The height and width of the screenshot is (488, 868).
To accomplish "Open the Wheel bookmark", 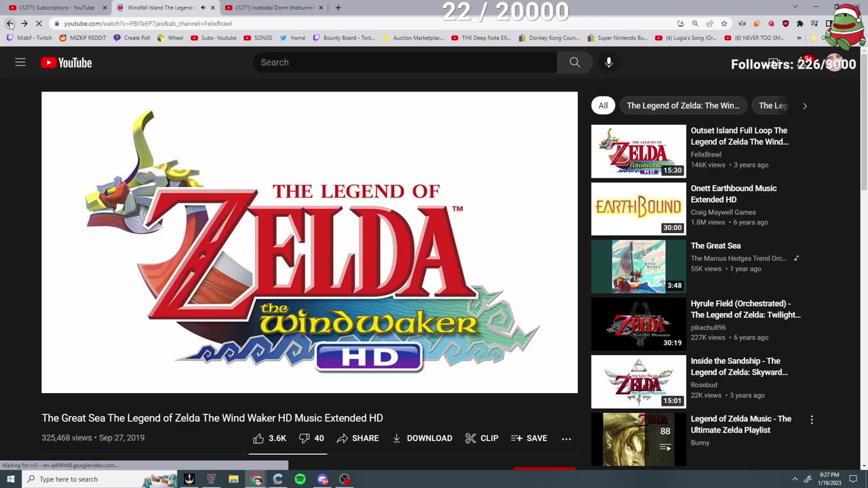I will coord(170,38).
